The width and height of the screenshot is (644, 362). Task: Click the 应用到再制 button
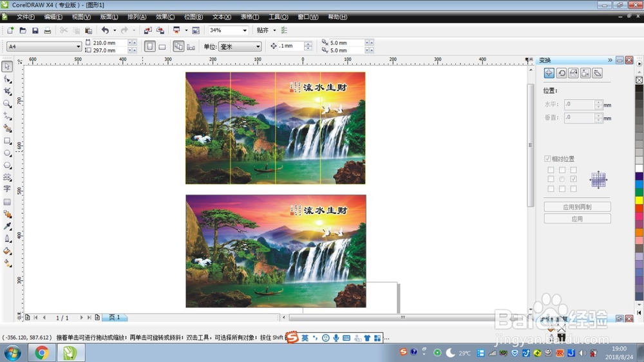[x=577, y=207]
